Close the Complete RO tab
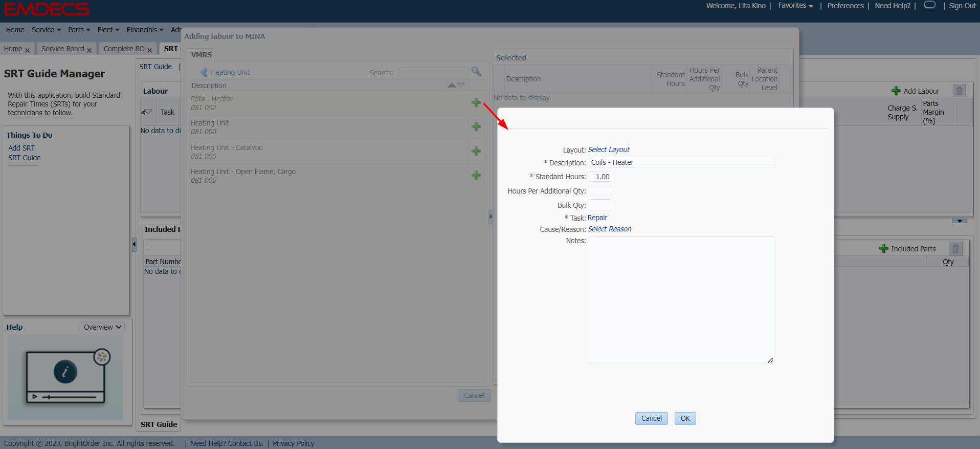Viewport: 980px width, 449px height. point(149,50)
